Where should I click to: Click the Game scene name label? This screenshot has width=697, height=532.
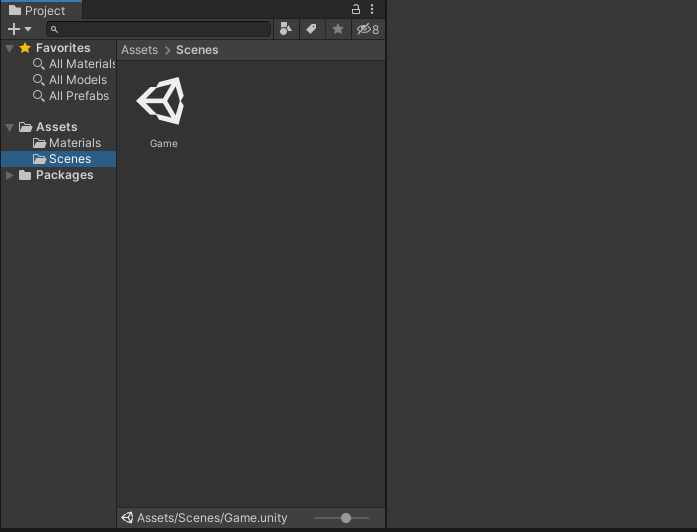[x=164, y=144]
